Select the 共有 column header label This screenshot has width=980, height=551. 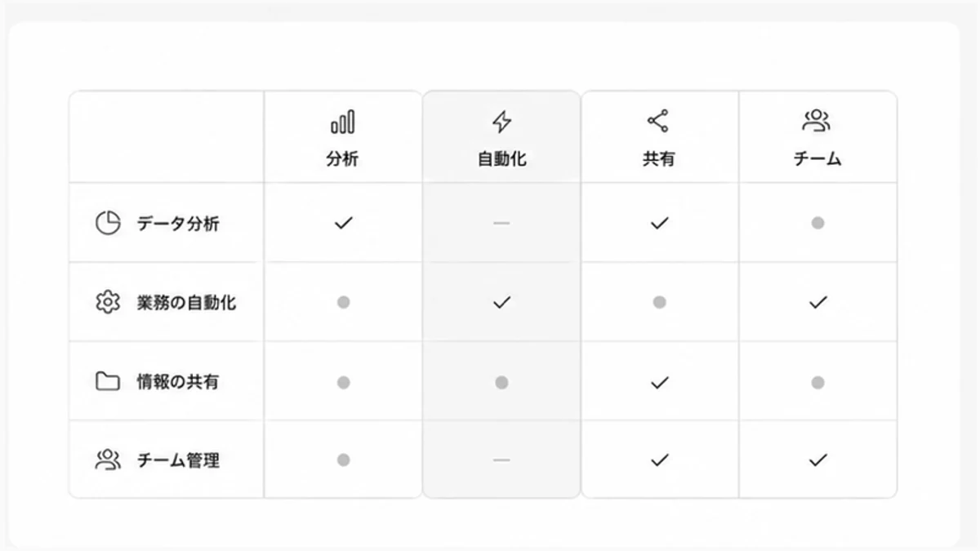[658, 159]
